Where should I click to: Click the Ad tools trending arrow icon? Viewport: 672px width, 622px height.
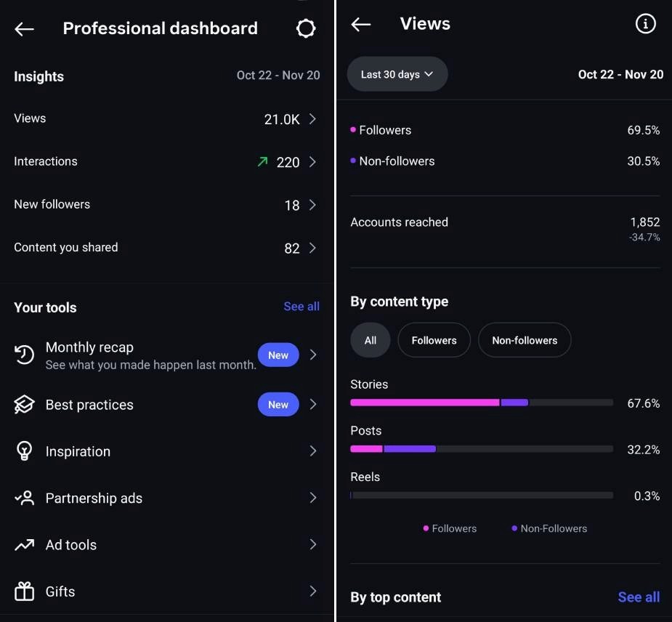point(24,544)
